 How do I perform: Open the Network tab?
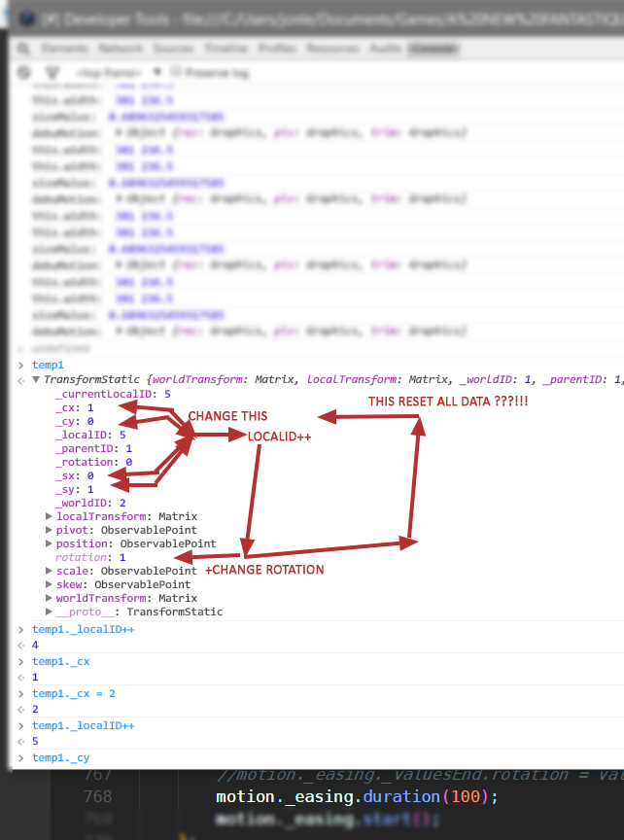pyautogui.click(x=121, y=49)
